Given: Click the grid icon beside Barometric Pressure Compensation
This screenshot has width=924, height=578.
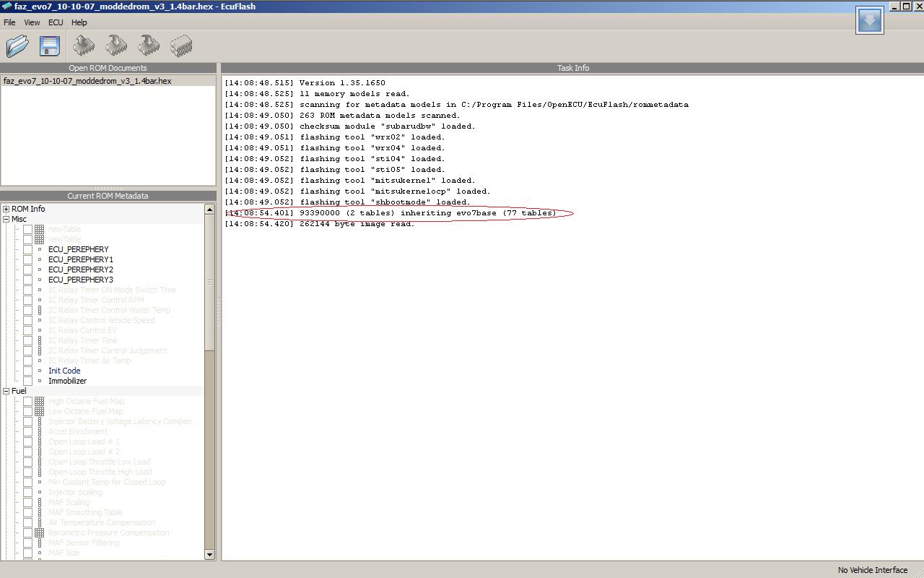Looking at the screenshot, I should 40,532.
